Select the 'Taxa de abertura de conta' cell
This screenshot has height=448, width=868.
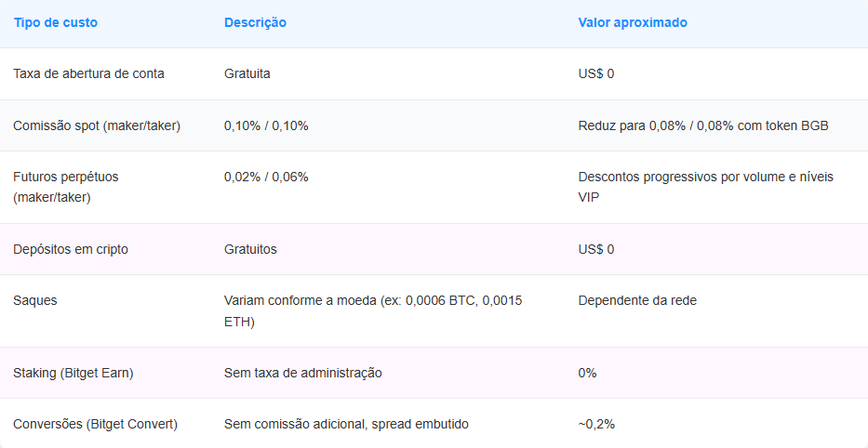pos(88,73)
